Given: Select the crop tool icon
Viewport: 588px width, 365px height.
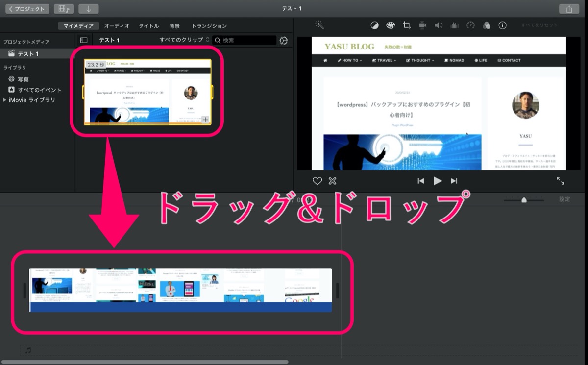Looking at the screenshot, I should point(407,25).
